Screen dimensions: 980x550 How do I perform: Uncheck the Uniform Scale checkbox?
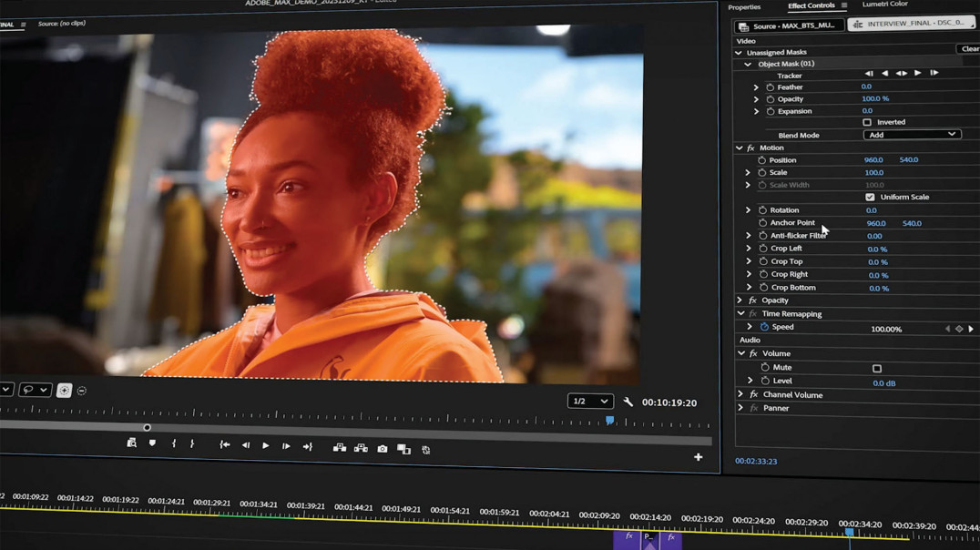[x=870, y=197]
